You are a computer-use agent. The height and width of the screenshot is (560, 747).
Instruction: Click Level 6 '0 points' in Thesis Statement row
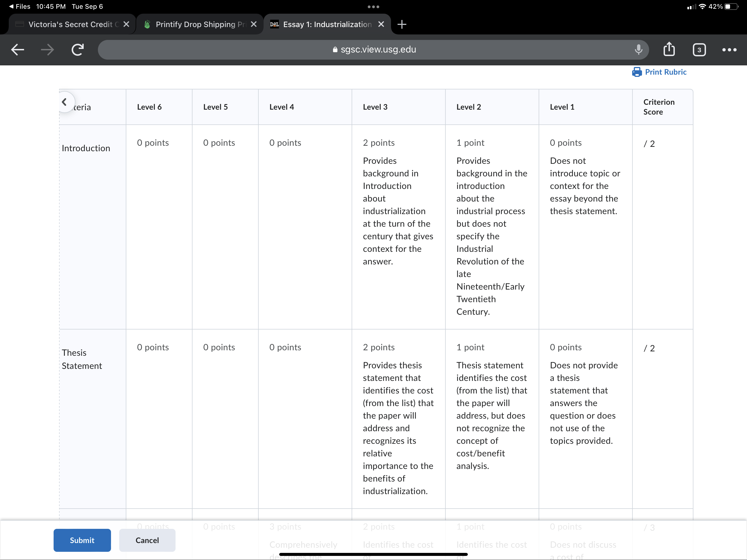point(153,347)
